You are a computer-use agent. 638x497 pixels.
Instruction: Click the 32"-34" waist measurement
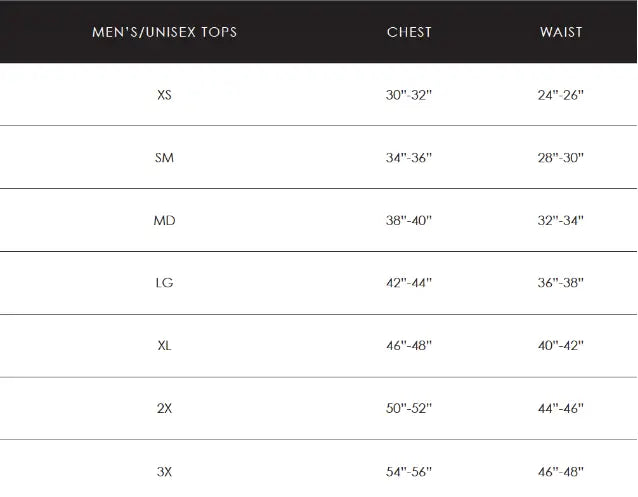[x=561, y=220]
